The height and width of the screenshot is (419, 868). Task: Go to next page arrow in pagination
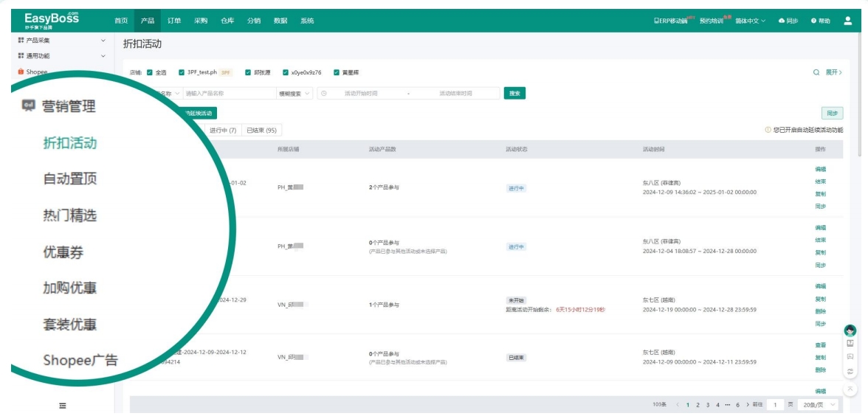point(748,405)
